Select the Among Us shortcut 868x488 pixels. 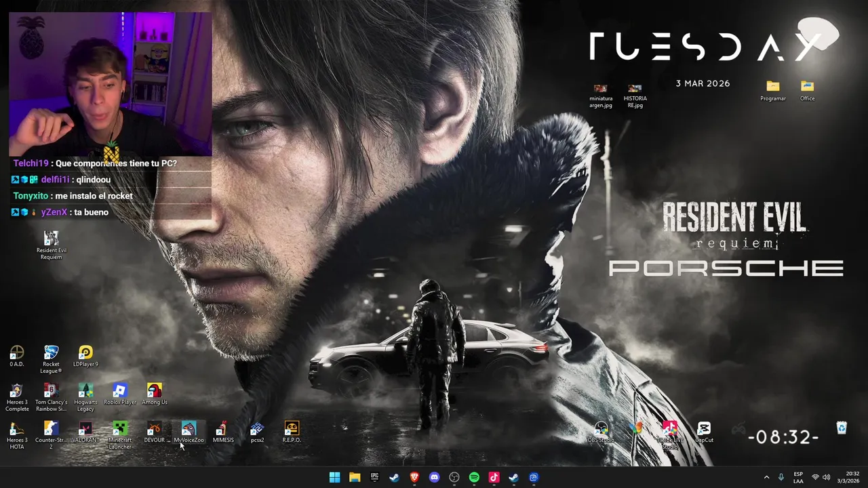[155, 394]
